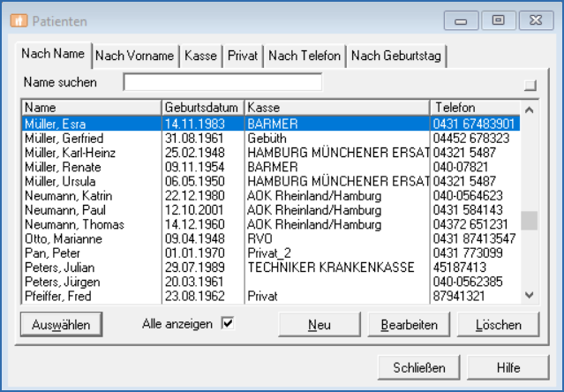Select patient Müller, Gerfried
The width and height of the screenshot is (564, 392).
click(271, 138)
